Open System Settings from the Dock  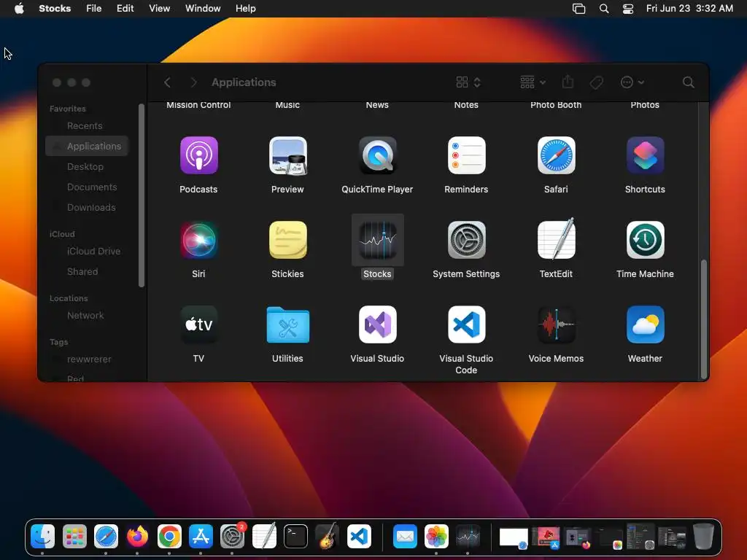(x=232, y=537)
